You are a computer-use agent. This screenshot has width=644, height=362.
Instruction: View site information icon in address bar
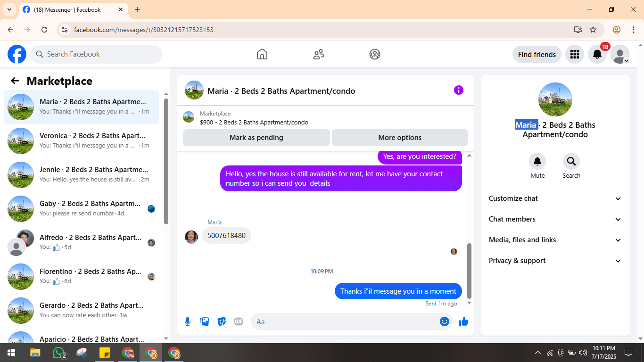click(65, 30)
